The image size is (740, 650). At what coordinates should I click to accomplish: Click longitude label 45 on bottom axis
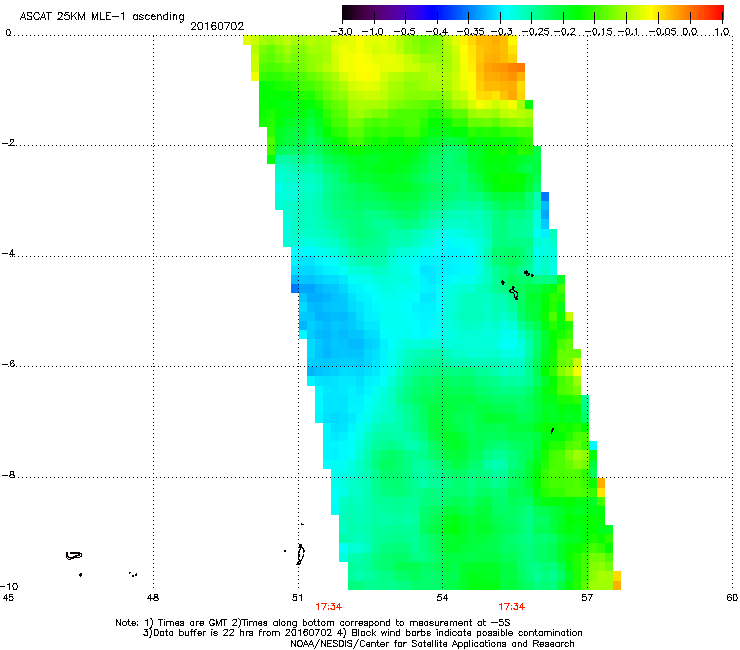pyautogui.click(x=8, y=598)
